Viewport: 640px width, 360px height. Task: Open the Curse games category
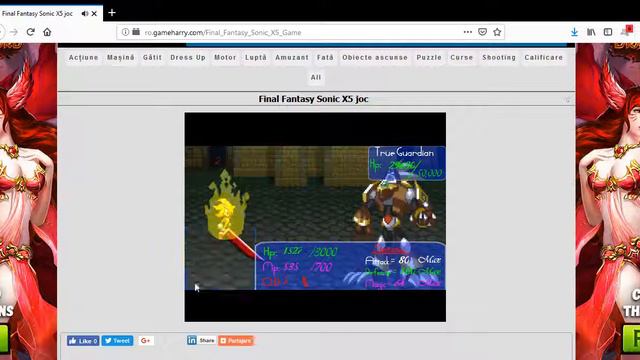click(x=462, y=58)
